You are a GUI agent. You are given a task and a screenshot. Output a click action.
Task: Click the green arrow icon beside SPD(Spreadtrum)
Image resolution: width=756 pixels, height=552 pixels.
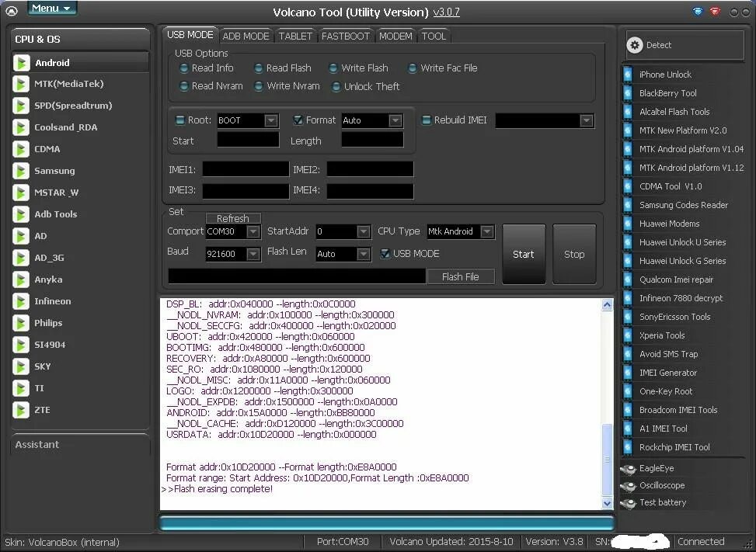(x=21, y=106)
